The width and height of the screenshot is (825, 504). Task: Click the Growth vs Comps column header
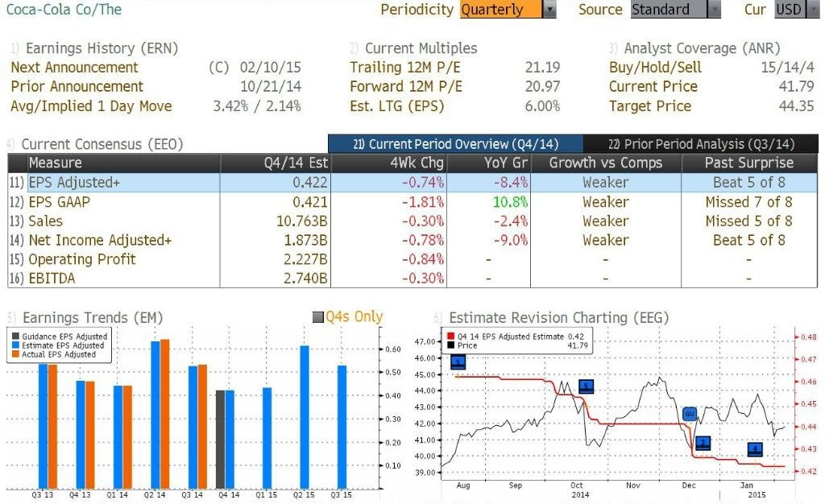(606, 163)
